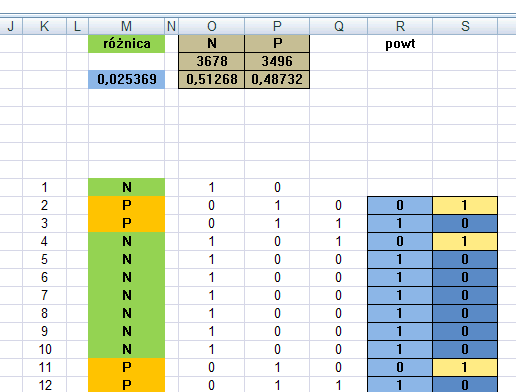This screenshot has height=392, width=516.
Task: Click column R blue cell in row 2
Action: [x=400, y=205]
